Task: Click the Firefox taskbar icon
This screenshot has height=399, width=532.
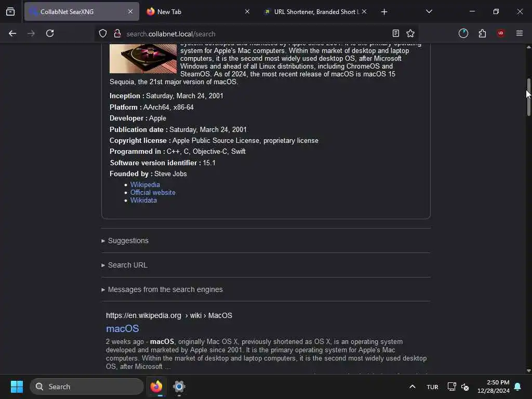Action: click(156, 387)
